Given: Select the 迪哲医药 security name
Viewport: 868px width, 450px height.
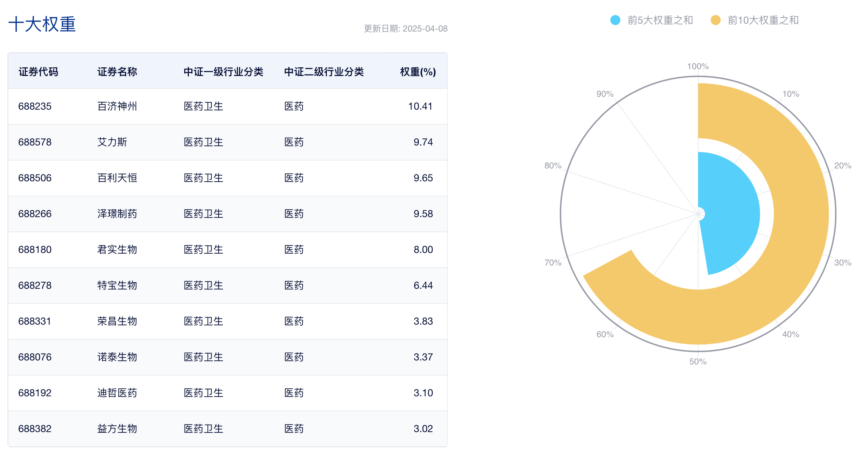Looking at the screenshot, I should 117,393.
